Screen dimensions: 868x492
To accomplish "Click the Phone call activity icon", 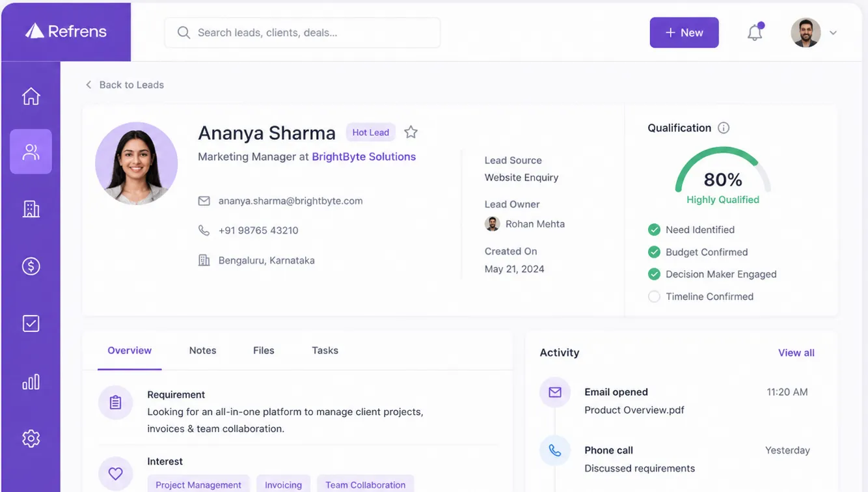I will tap(555, 450).
